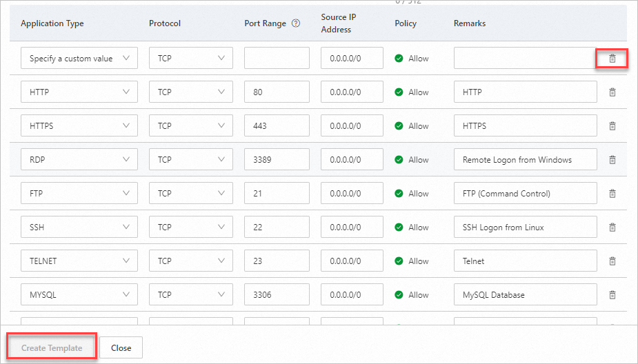Open the 'Specify a custom value' dropdown
Image resolution: width=638 pixels, height=364 pixels.
click(x=79, y=59)
